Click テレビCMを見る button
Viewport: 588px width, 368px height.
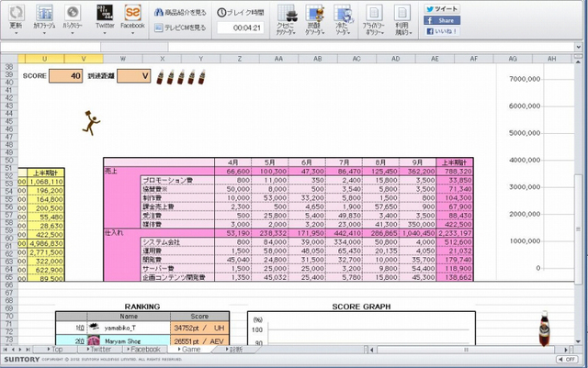(179, 28)
